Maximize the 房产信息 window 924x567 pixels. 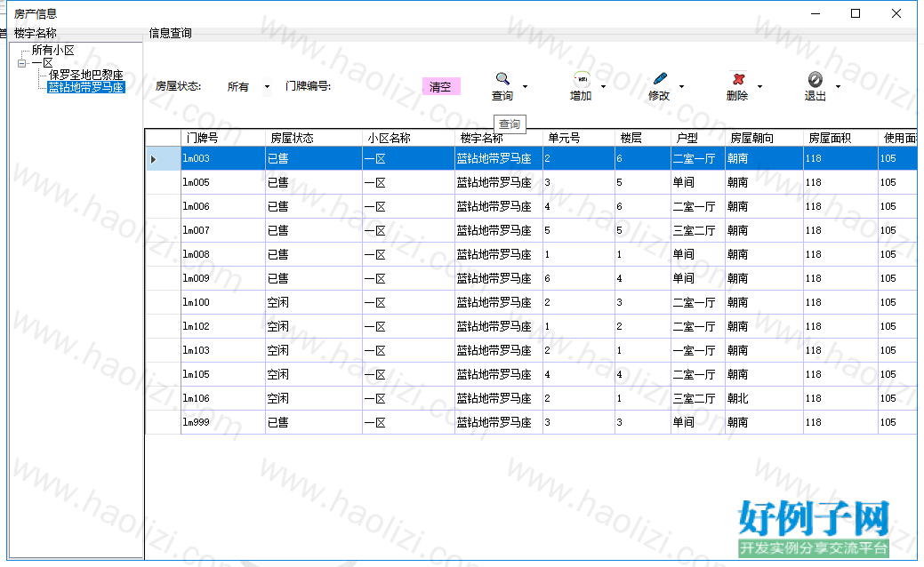(856, 13)
